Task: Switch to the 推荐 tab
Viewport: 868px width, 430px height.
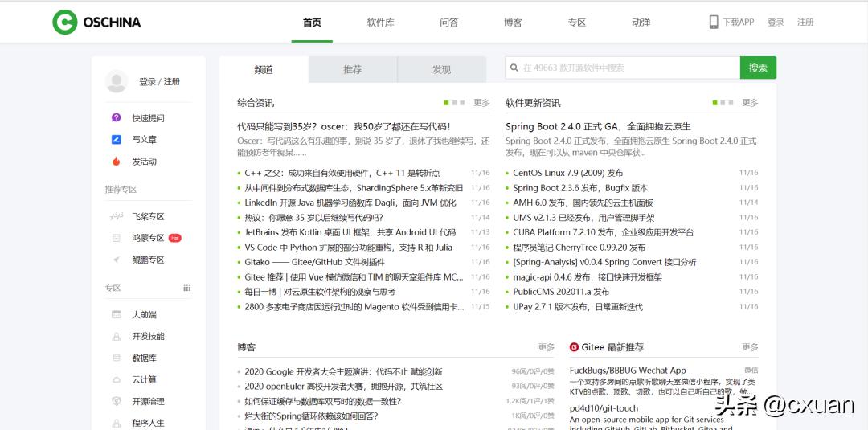Action: 353,69
